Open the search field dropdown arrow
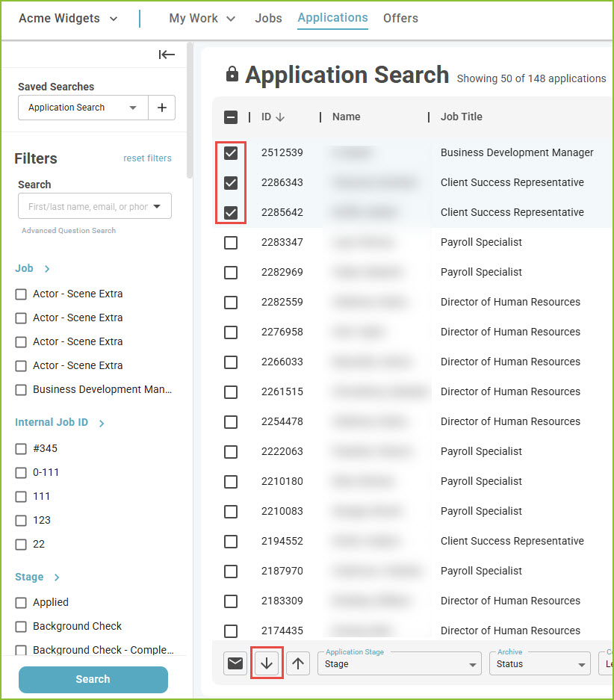Viewport: 614px width, 700px height. pos(157,206)
